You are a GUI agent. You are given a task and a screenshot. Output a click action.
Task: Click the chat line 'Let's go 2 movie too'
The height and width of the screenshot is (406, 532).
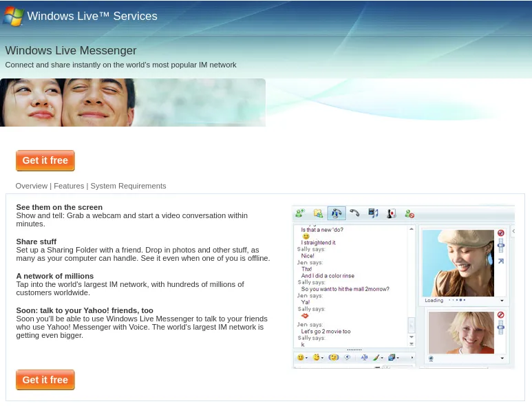[x=326, y=332]
